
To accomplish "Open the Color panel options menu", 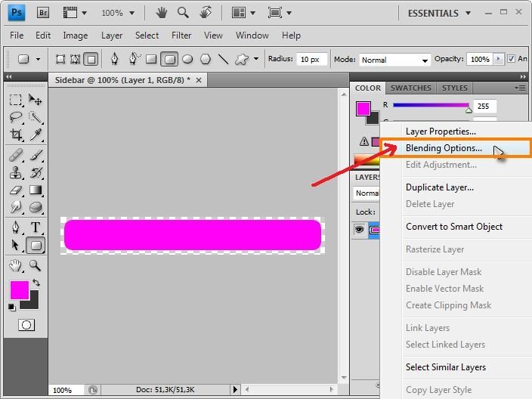I will point(520,88).
